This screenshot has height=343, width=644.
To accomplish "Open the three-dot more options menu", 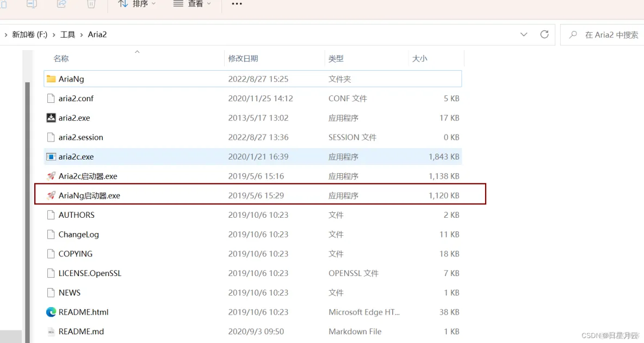I will [237, 4].
